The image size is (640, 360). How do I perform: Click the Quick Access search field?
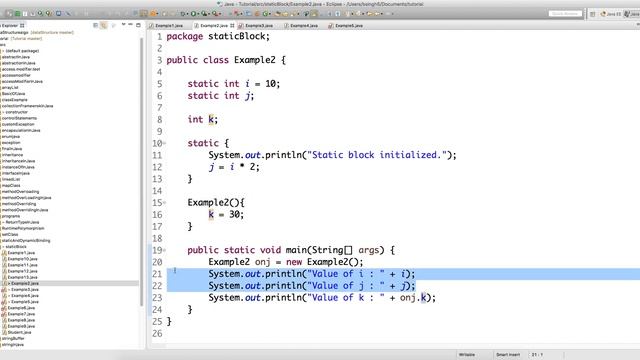click(x=565, y=13)
